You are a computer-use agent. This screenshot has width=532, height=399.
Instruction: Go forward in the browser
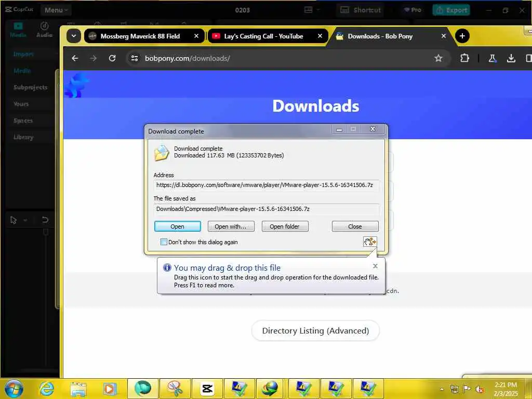click(93, 58)
